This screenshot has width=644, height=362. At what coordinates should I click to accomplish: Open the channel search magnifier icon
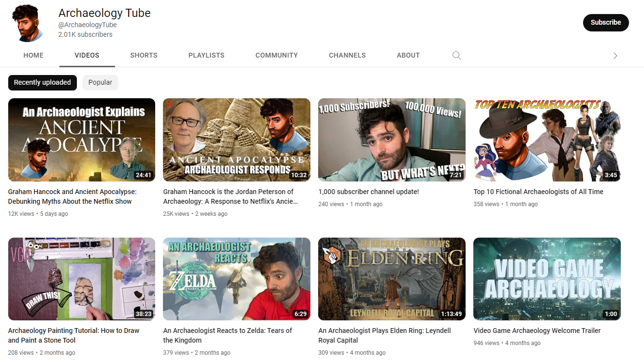pos(456,56)
